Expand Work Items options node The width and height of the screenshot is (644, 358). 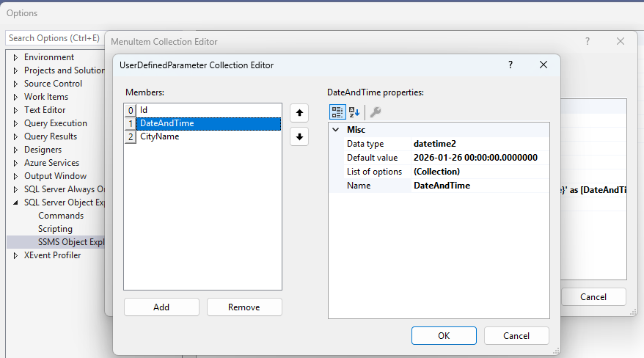click(15, 97)
